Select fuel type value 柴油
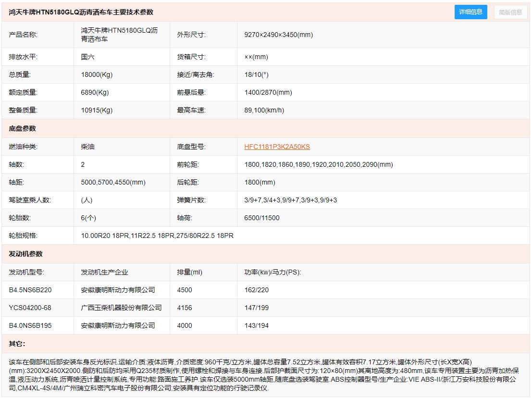The image size is (532, 398). 87,147
